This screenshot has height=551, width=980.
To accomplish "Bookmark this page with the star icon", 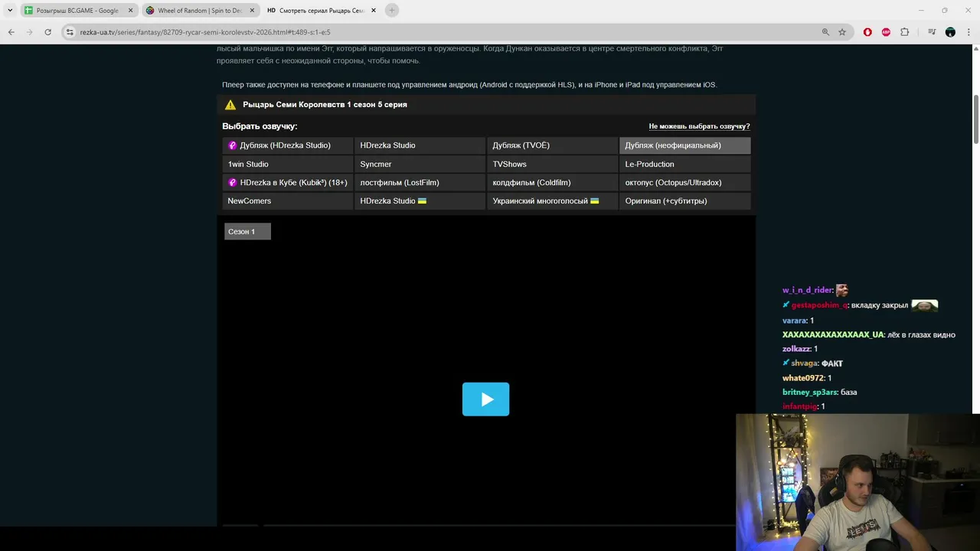I will (842, 32).
